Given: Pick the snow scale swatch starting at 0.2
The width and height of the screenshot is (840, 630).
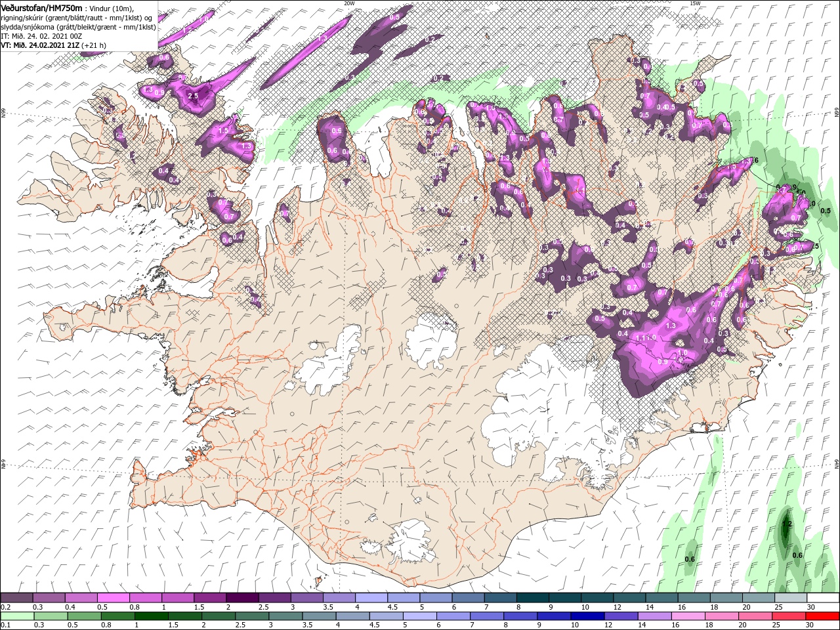Looking at the screenshot, I should coord(16,598).
